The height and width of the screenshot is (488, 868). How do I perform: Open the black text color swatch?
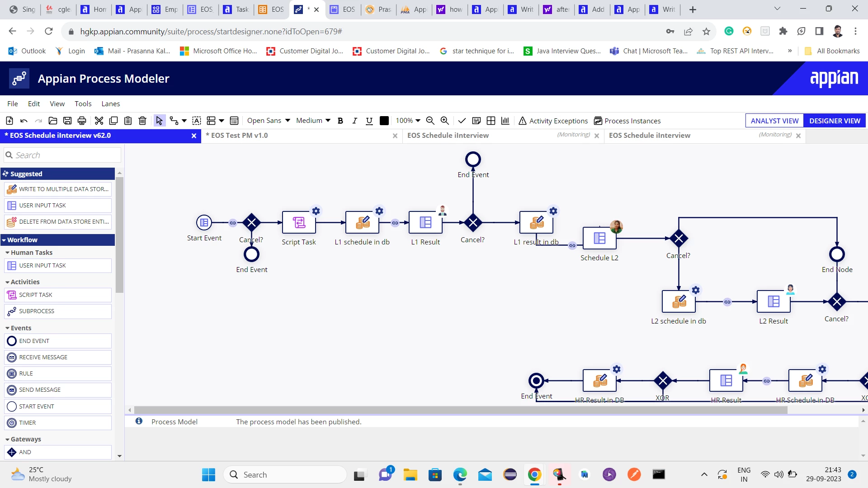(x=384, y=121)
